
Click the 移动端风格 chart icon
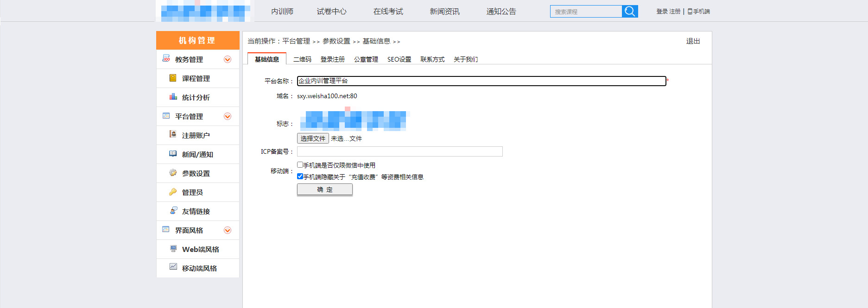point(173,266)
